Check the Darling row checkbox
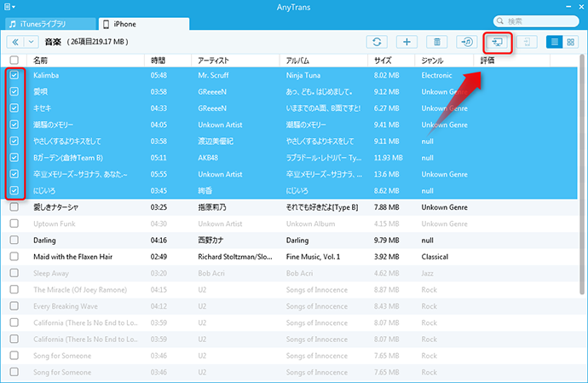The height and width of the screenshot is (383, 588). click(x=14, y=241)
